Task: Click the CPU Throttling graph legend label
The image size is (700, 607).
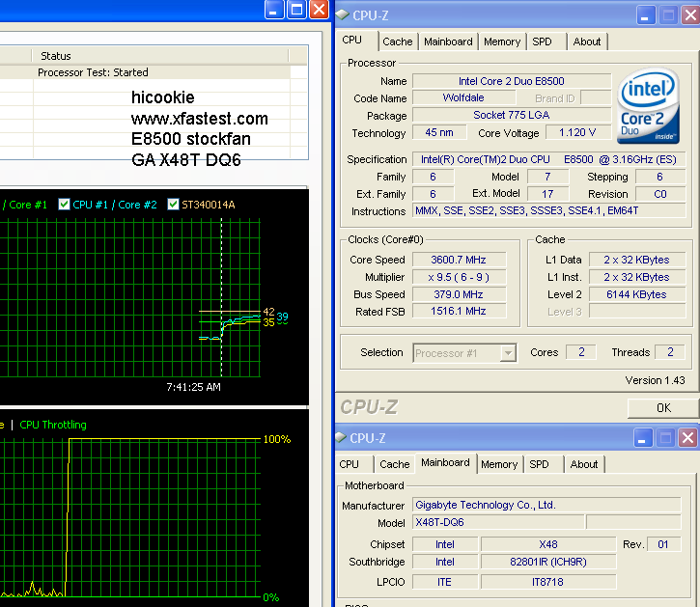Action: pos(53,425)
